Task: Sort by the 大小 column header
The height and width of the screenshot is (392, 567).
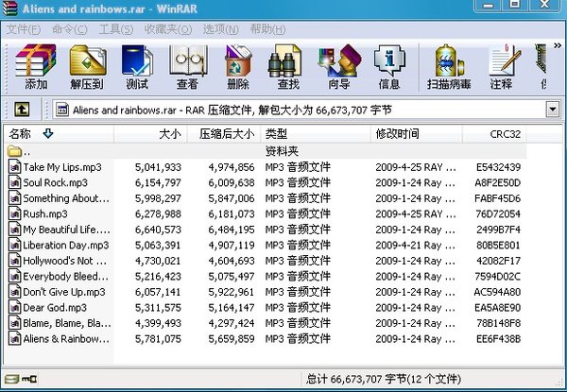Action: click(x=150, y=134)
